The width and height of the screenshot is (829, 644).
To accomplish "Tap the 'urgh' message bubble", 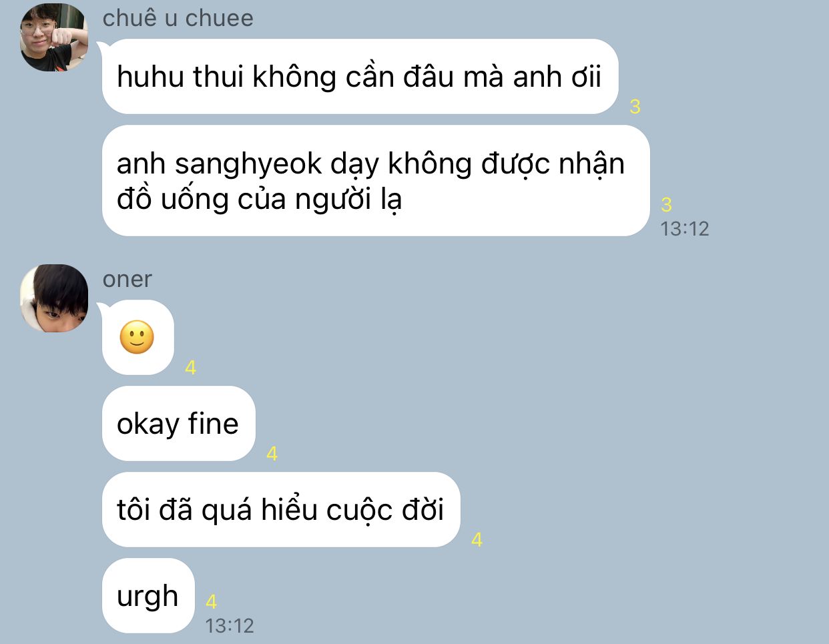I will [x=148, y=596].
